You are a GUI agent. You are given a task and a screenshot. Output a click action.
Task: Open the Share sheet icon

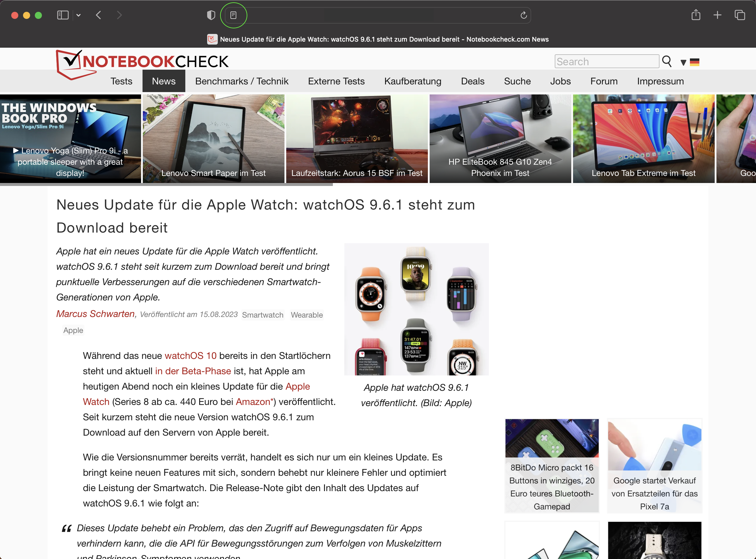pos(696,15)
